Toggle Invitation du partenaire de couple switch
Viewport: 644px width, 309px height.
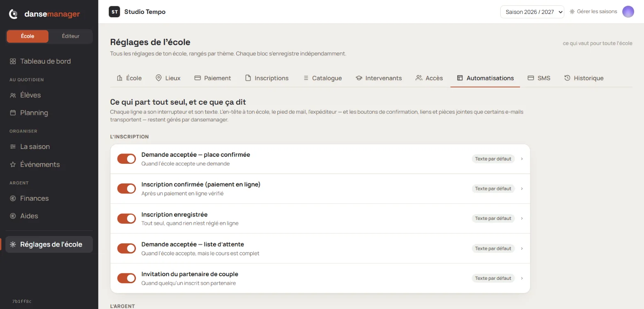126,278
